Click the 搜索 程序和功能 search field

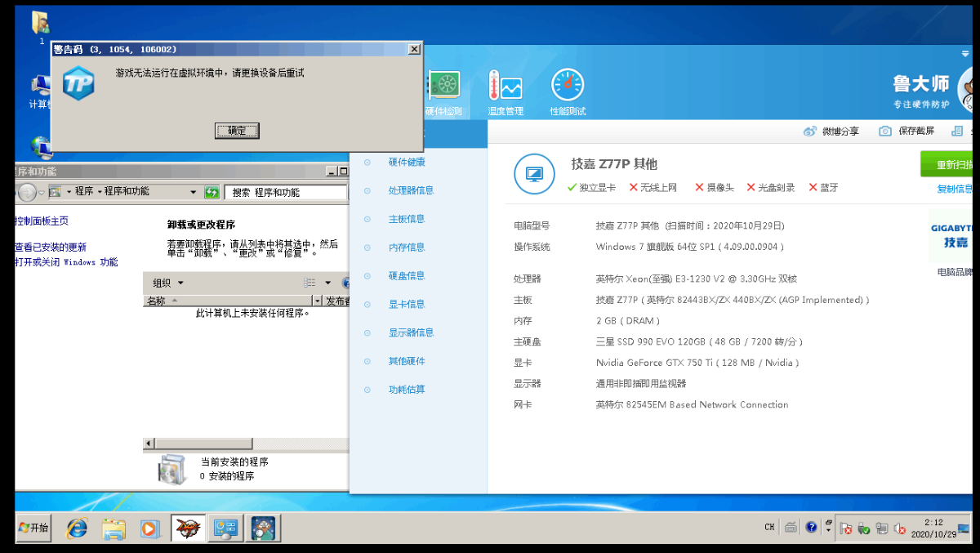point(286,192)
